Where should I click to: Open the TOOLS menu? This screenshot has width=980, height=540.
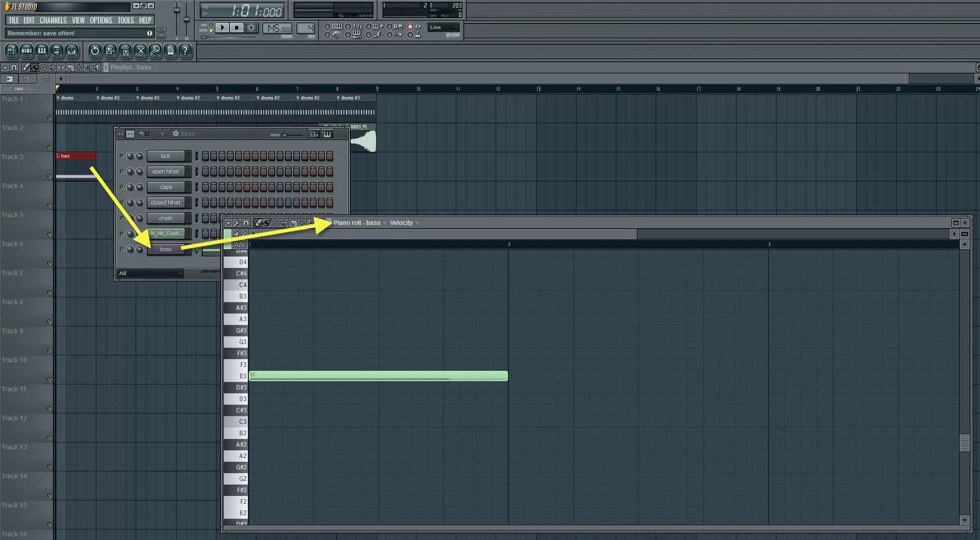pos(125,20)
